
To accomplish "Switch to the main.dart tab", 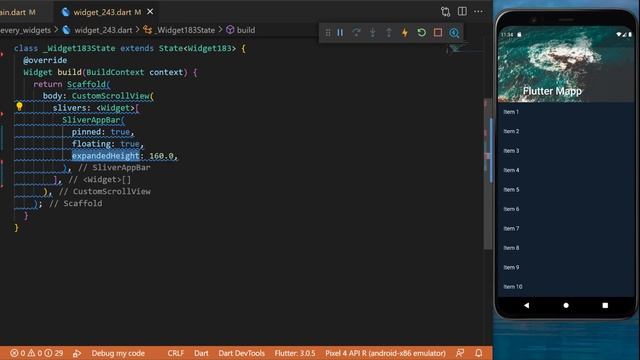I will pyautogui.click(x=18, y=12).
